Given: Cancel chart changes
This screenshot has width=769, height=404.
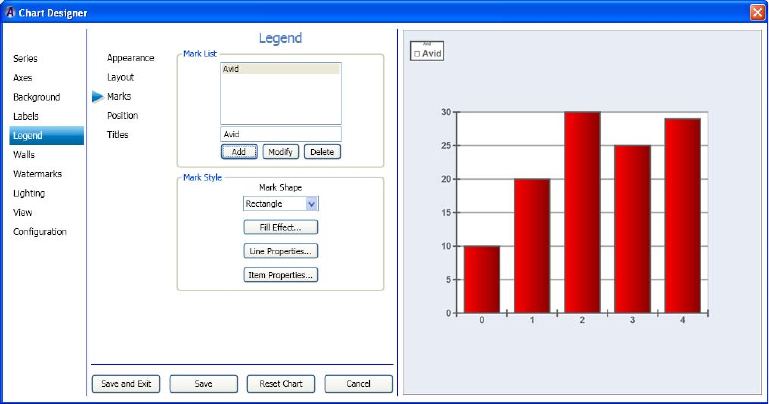Looking at the screenshot, I should point(359,384).
